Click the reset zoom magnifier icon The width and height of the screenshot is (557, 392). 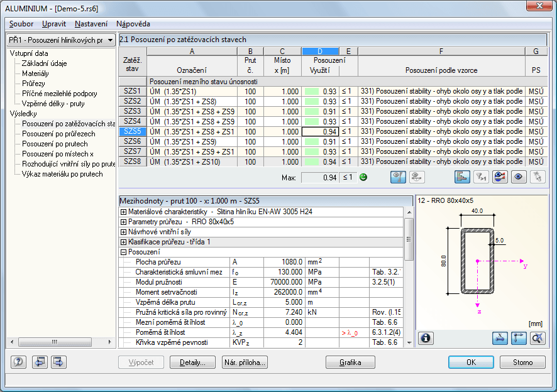[x=538, y=338]
